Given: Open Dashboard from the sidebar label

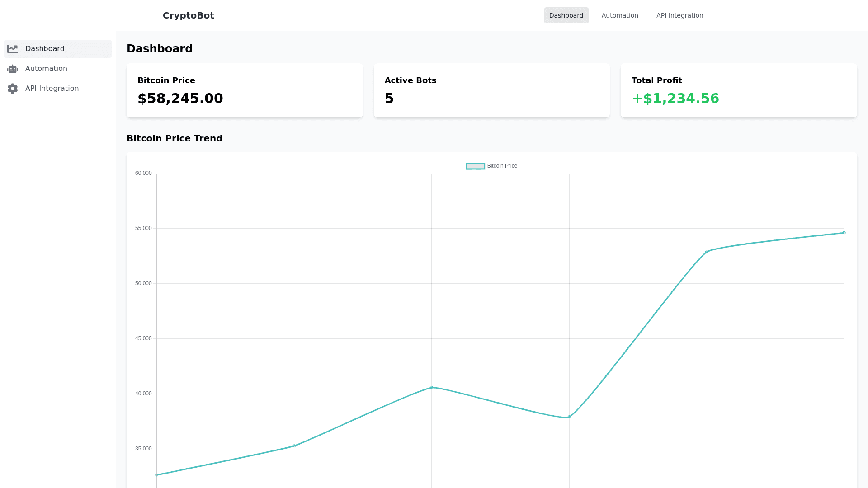Looking at the screenshot, I should 45,49.
